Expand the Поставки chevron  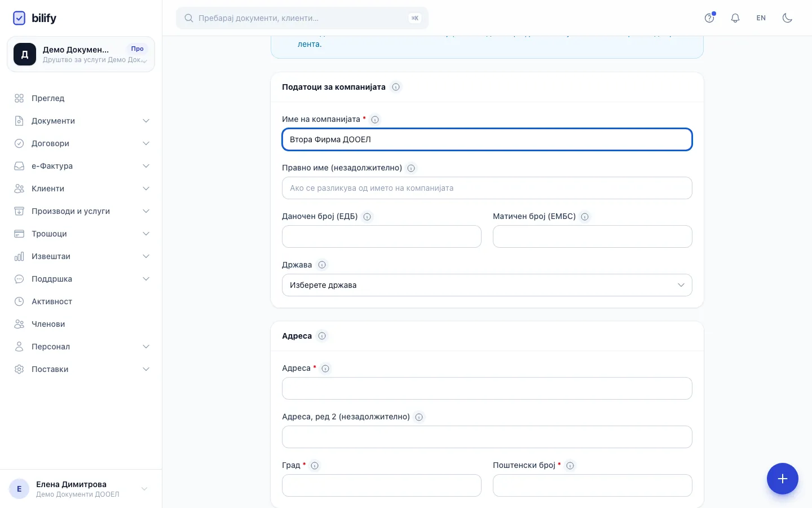[x=146, y=369]
